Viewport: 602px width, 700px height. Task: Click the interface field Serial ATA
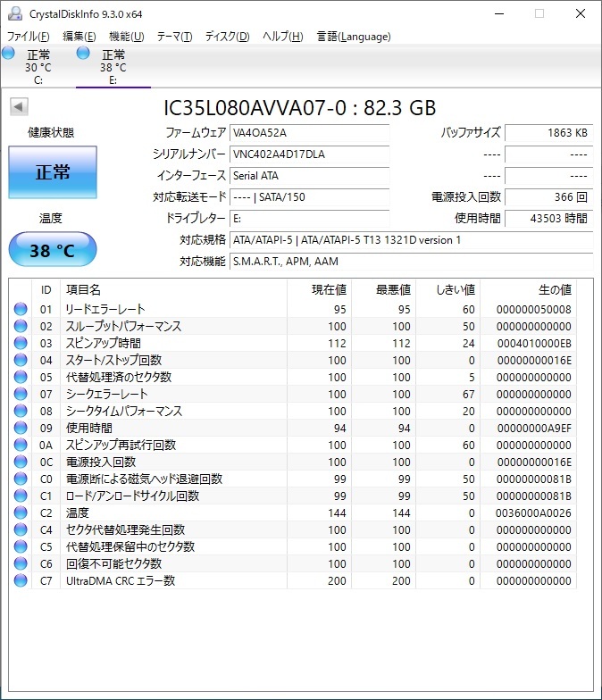(309, 176)
